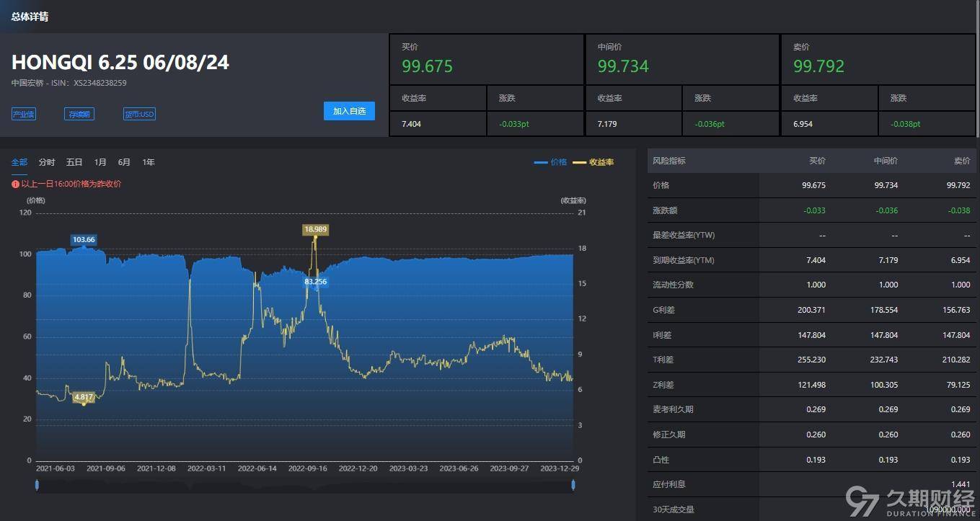Viewport: 980px width, 521px height.
Task: Click G利差 bid value 200.371
Action: coord(811,310)
